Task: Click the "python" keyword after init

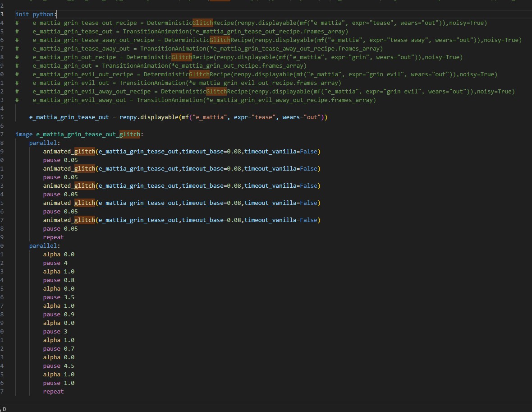Action: [x=43, y=14]
